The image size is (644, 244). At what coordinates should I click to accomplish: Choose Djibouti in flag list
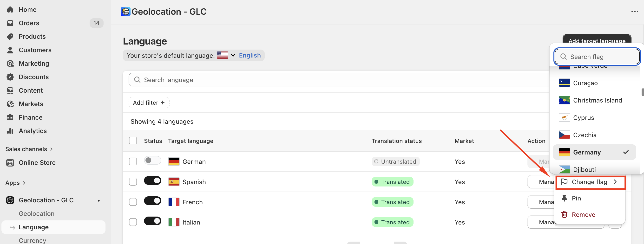click(x=594, y=169)
